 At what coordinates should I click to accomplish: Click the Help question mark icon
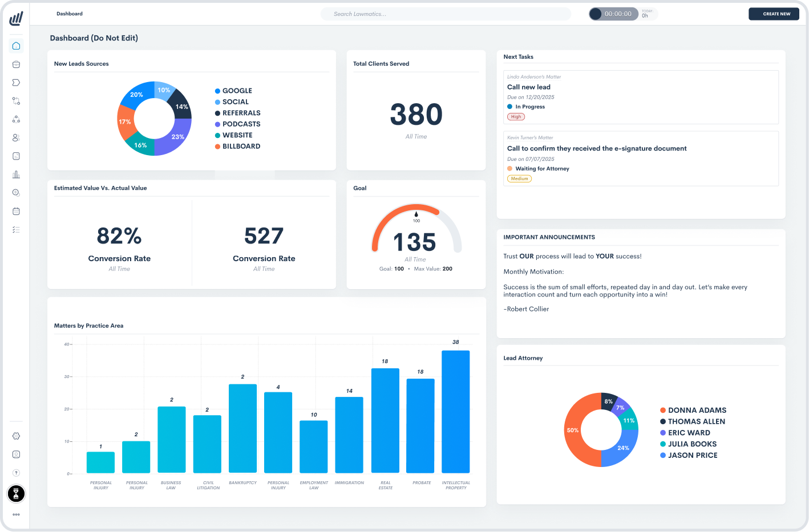click(x=16, y=473)
